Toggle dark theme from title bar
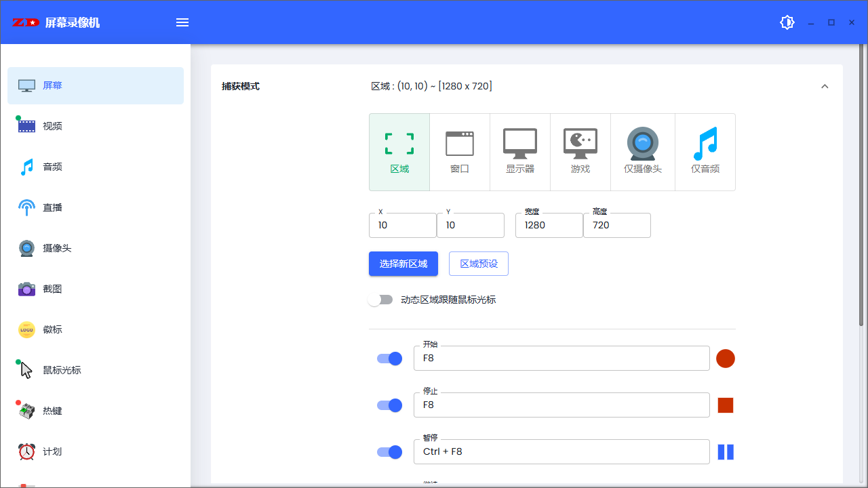 tap(787, 22)
